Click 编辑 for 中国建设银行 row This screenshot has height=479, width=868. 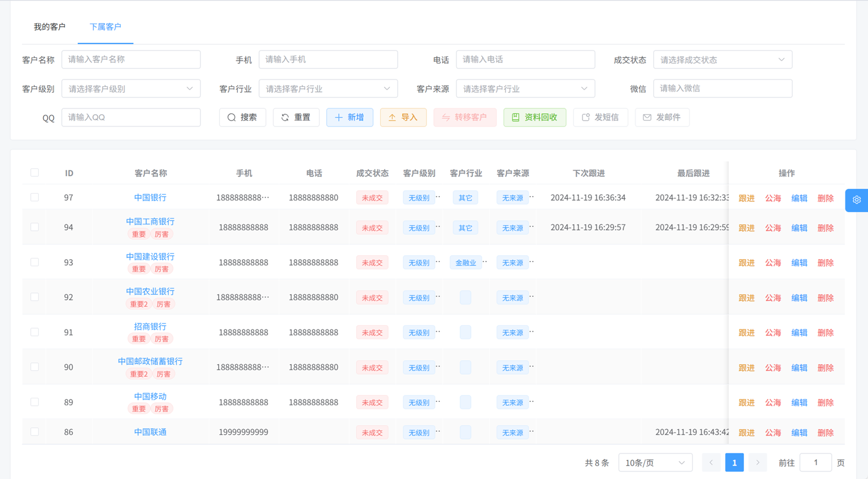tap(799, 263)
